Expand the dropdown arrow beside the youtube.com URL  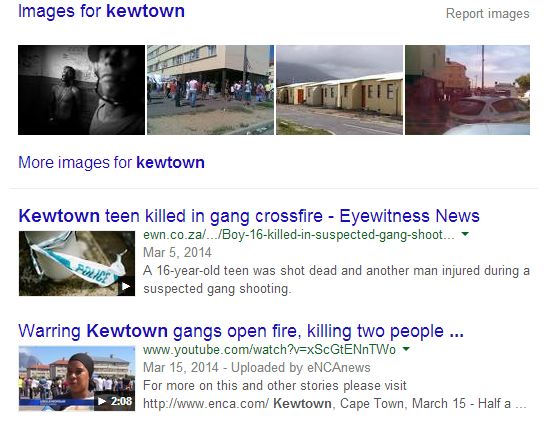(406, 349)
